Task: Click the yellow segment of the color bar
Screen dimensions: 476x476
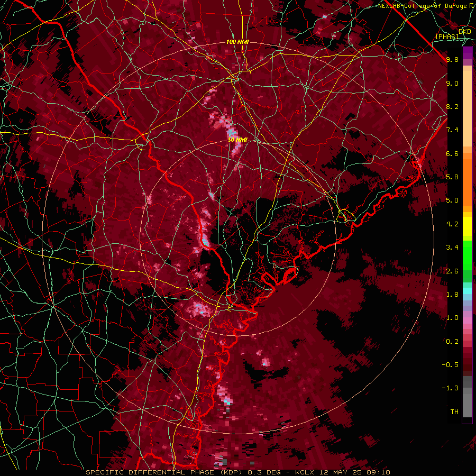Action: (x=467, y=226)
